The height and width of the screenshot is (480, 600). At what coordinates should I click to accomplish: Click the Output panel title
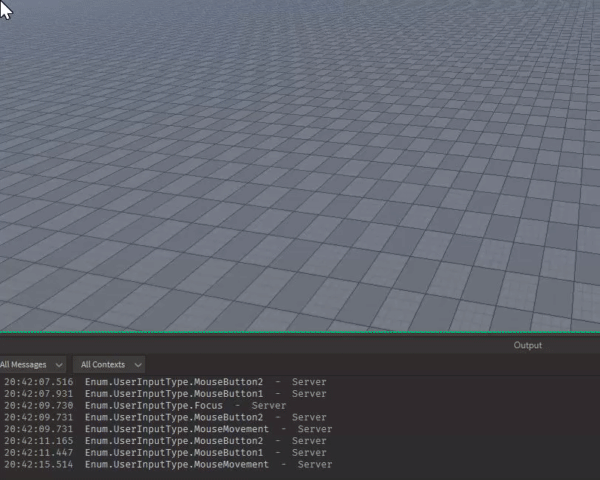click(x=527, y=346)
